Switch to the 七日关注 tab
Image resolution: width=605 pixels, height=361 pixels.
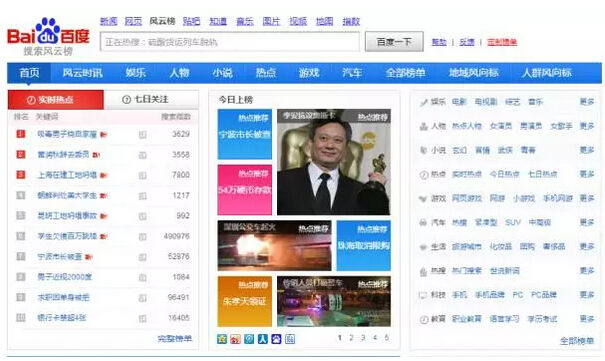pyautogui.click(x=151, y=100)
